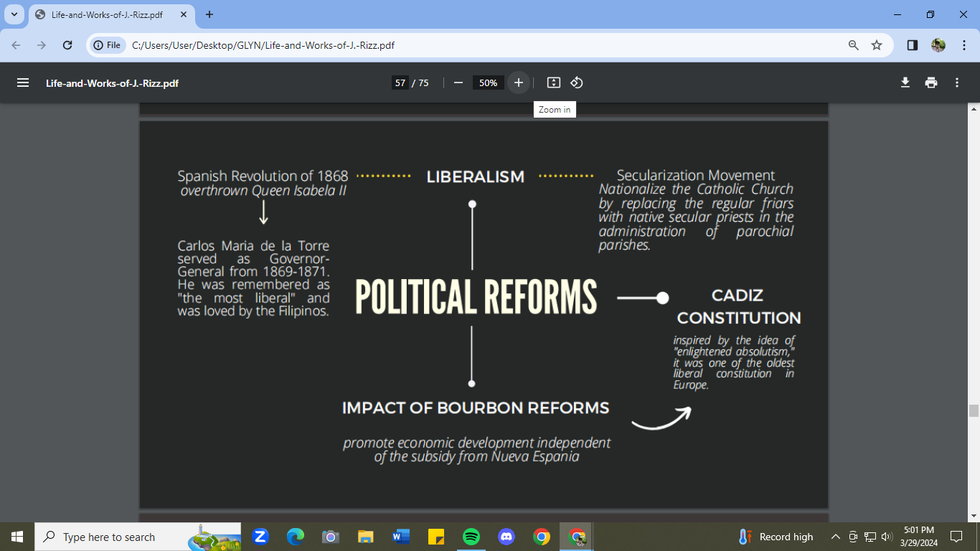The image size is (980, 551).
Task: Click the fit to page icon
Action: click(x=553, y=83)
